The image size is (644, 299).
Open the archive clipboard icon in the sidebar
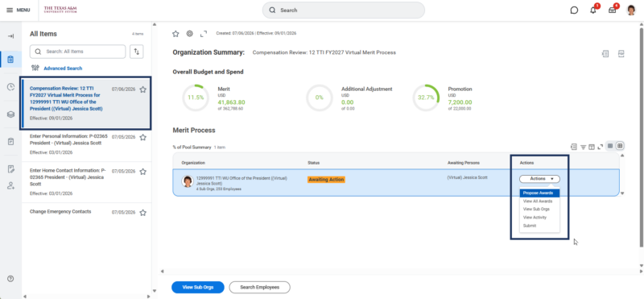[10, 142]
